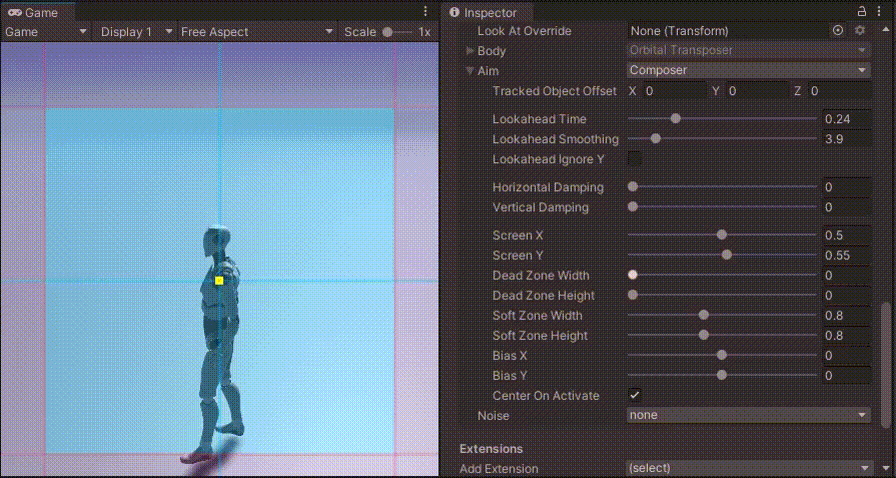Click the Lookahead Time slider handle
Viewport: 896px width, 478px height.
click(675, 119)
